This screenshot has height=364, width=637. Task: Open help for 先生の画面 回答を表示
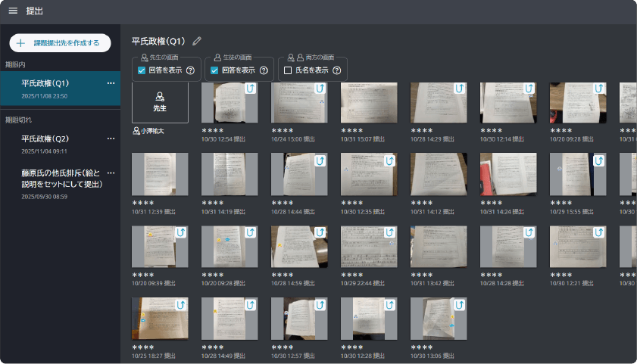[x=190, y=70]
